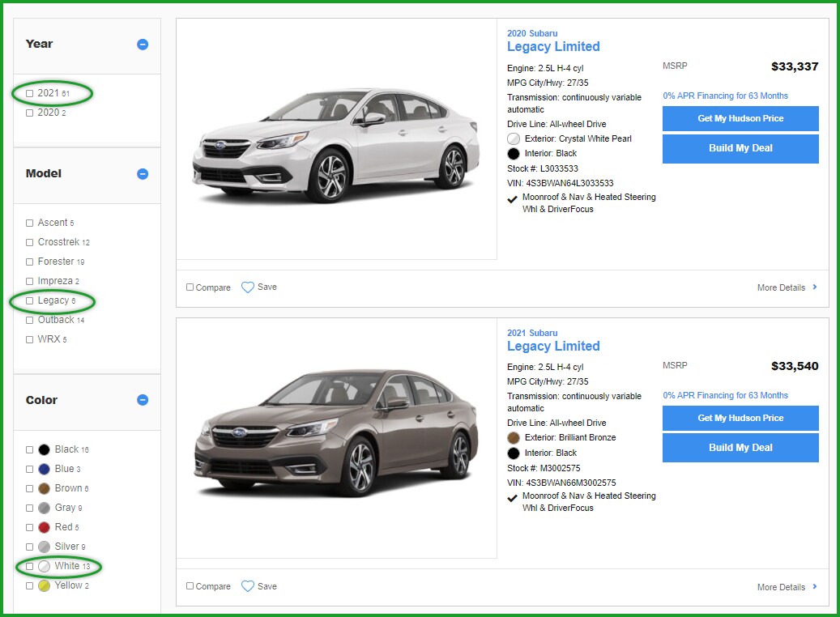Click Build My Deal for 2021 Legacy
This screenshot has width=840, height=617.
pyautogui.click(x=740, y=448)
